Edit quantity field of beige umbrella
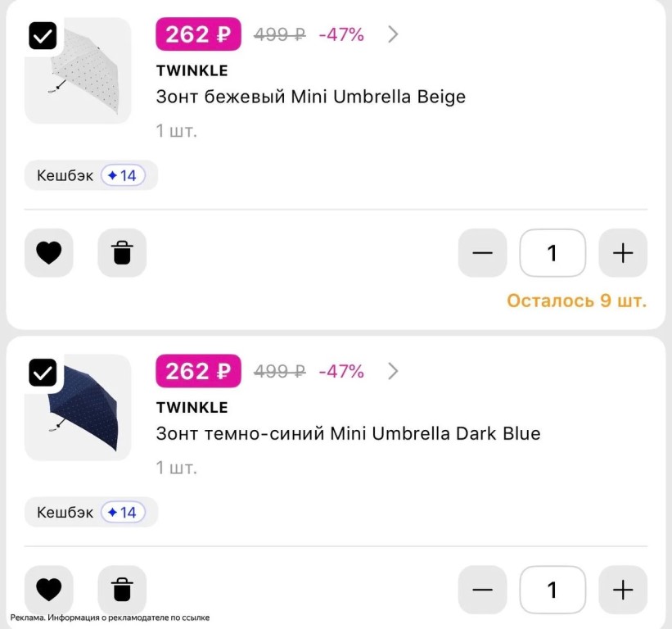Image resolution: width=672 pixels, height=629 pixels. coord(552,252)
